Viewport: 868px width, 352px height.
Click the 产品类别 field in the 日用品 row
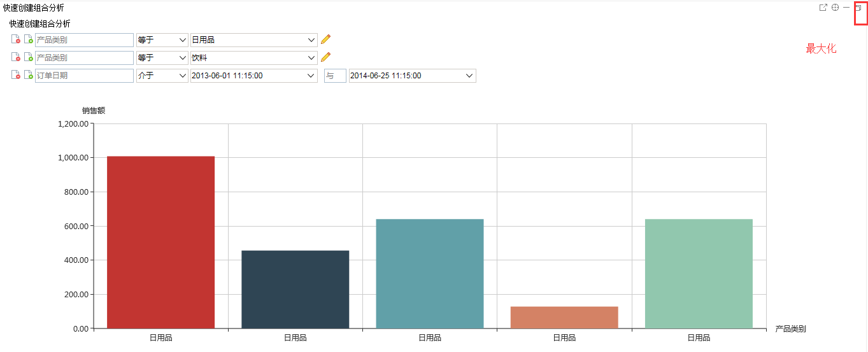[x=84, y=39]
